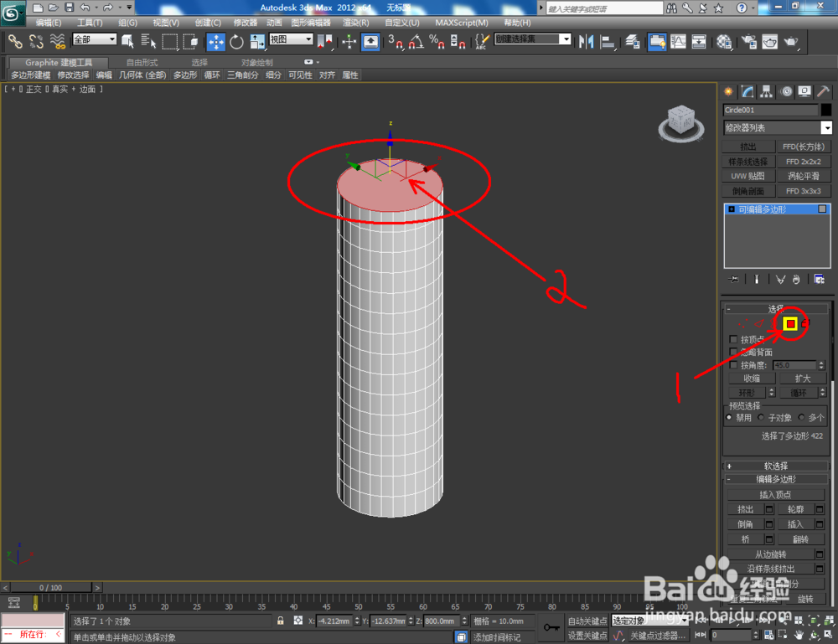Screen dimensions: 838x644
Task: Select the 多个 preview radio button
Action: [801, 417]
